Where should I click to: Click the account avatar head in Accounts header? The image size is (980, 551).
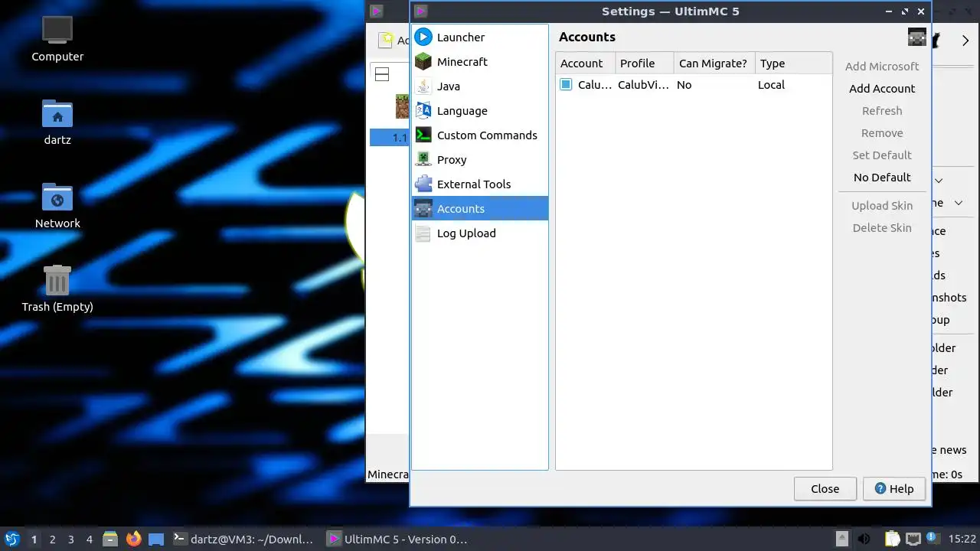[x=916, y=37]
